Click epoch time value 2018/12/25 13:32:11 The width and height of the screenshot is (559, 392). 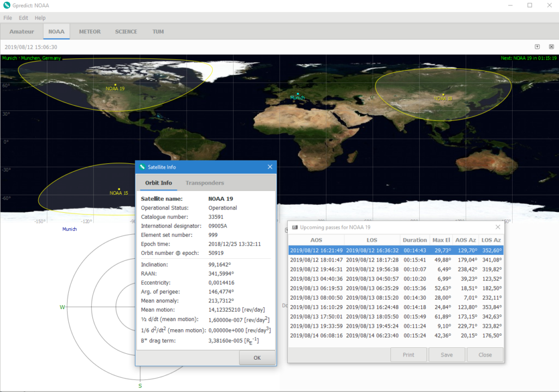[235, 244]
